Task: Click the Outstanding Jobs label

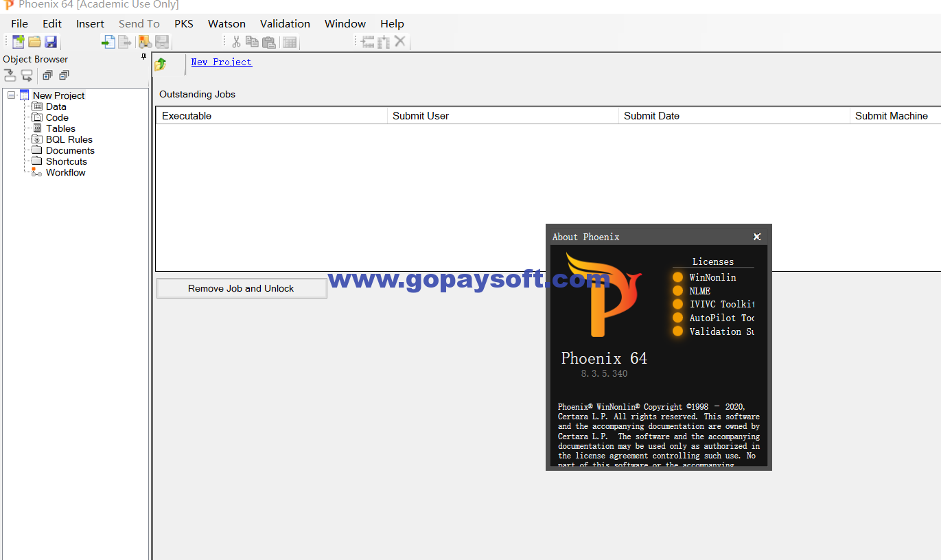Action: [197, 94]
